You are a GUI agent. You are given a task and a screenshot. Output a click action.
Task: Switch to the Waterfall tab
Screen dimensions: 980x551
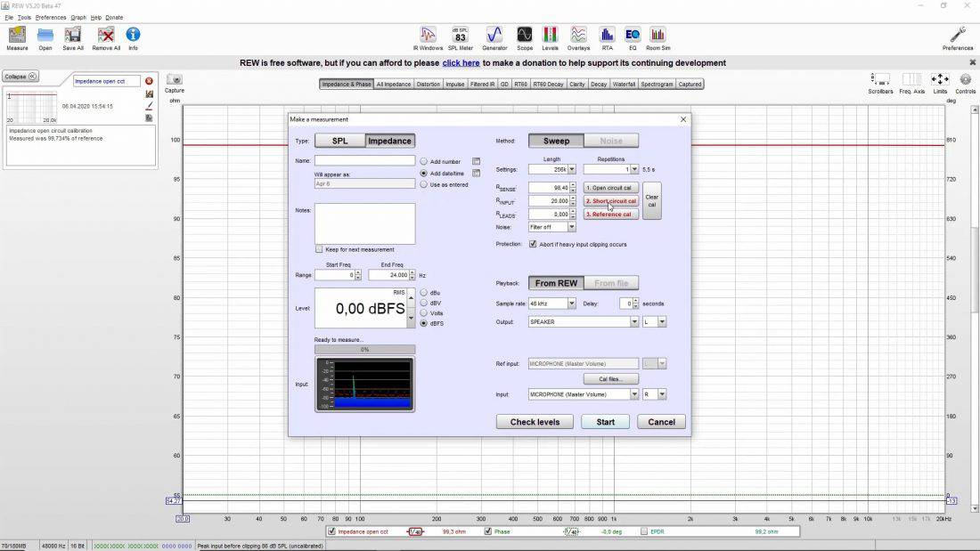[x=623, y=83]
